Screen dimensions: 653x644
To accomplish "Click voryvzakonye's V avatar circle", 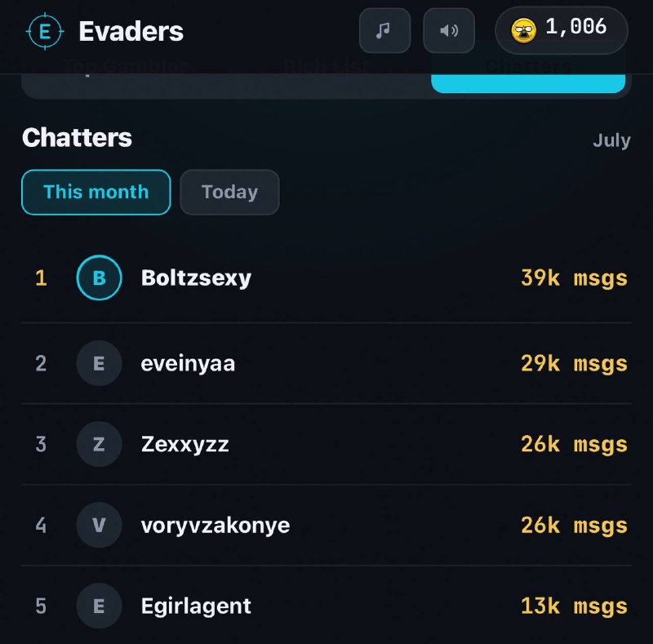I will pos(99,525).
